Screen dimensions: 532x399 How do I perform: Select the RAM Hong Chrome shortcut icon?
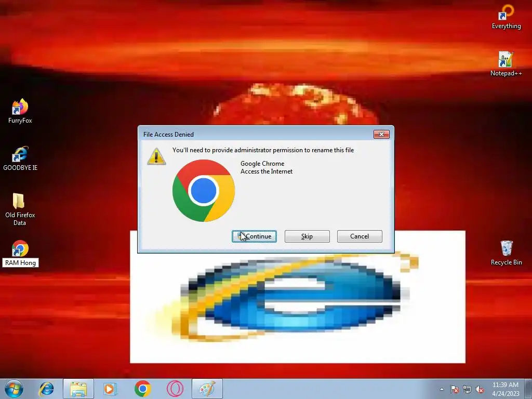coord(20,249)
